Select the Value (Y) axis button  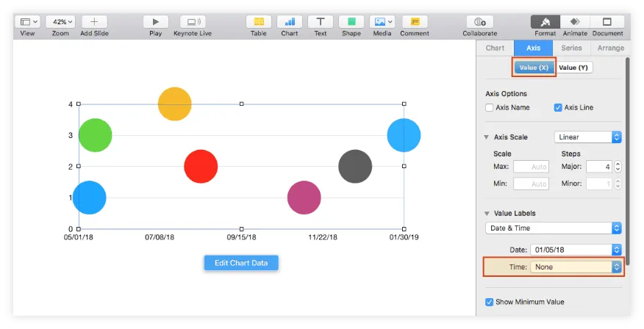coord(573,68)
